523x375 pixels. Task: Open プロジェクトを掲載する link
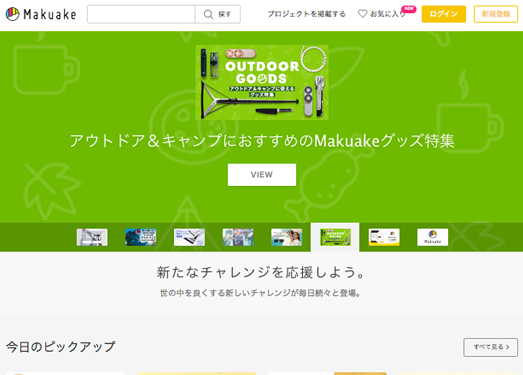(x=307, y=14)
